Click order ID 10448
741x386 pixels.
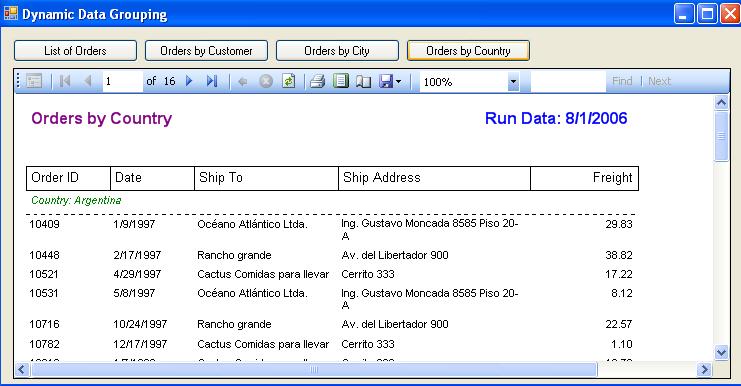click(44, 255)
